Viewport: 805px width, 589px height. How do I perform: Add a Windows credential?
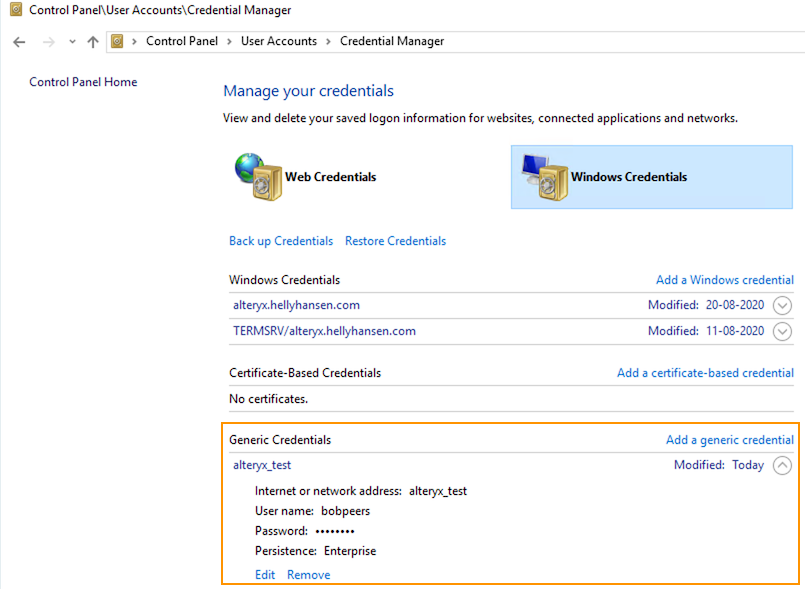click(724, 280)
